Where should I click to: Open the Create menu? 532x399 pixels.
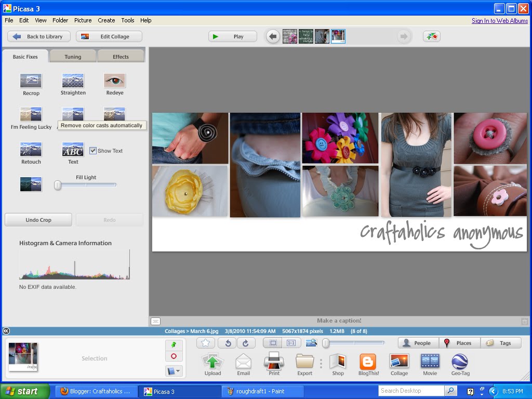(106, 20)
